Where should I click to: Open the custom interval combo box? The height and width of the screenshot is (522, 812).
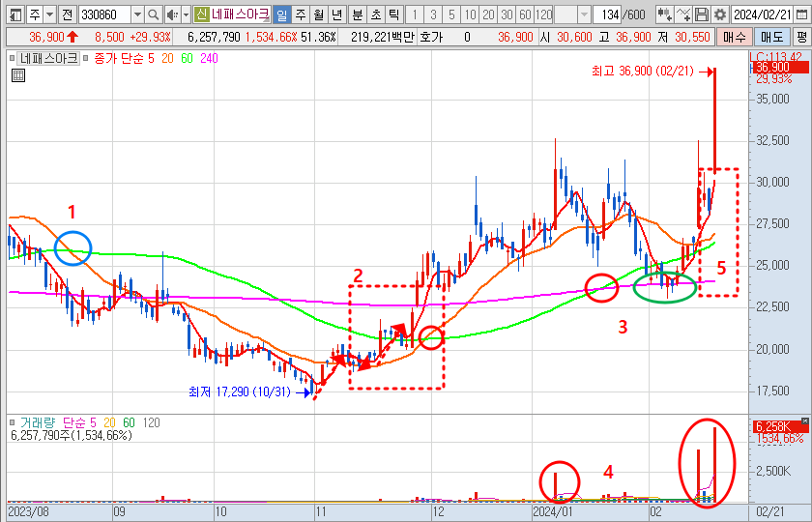point(572,14)
